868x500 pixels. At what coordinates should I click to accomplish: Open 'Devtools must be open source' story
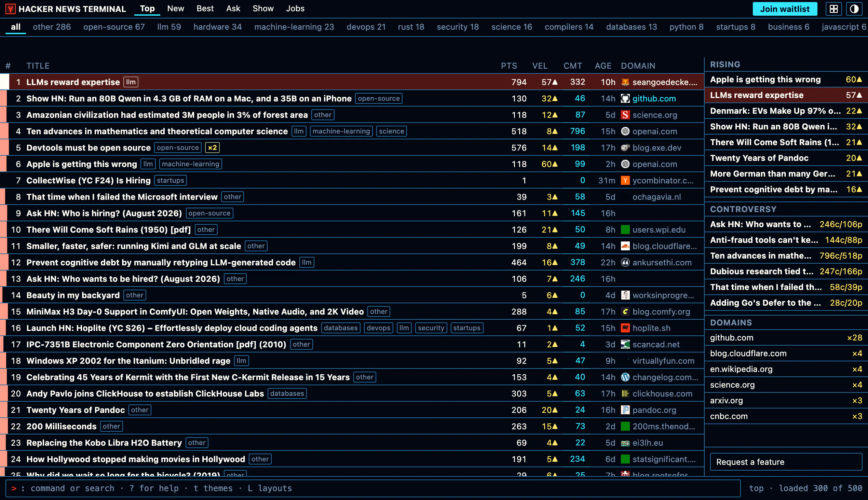point(89,148)
